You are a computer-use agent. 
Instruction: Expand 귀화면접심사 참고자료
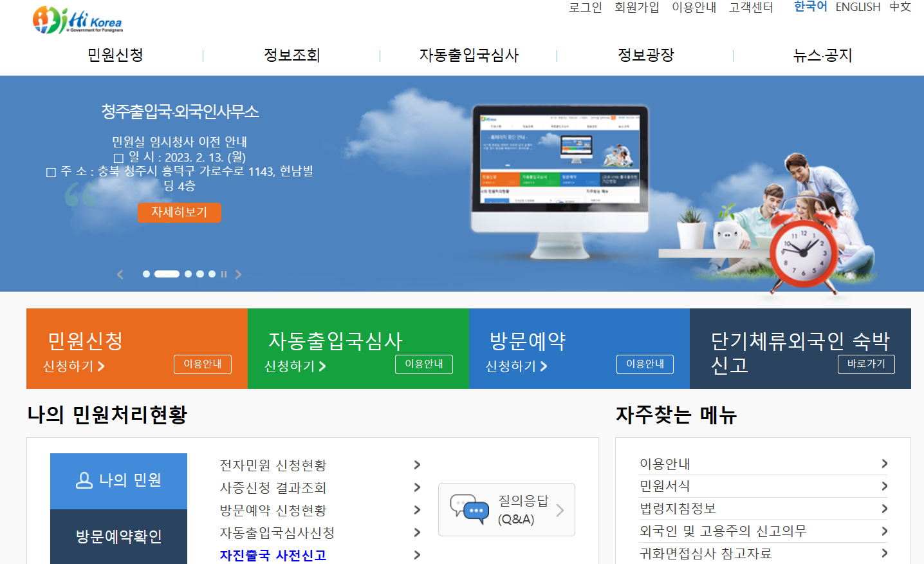point(884,552)
